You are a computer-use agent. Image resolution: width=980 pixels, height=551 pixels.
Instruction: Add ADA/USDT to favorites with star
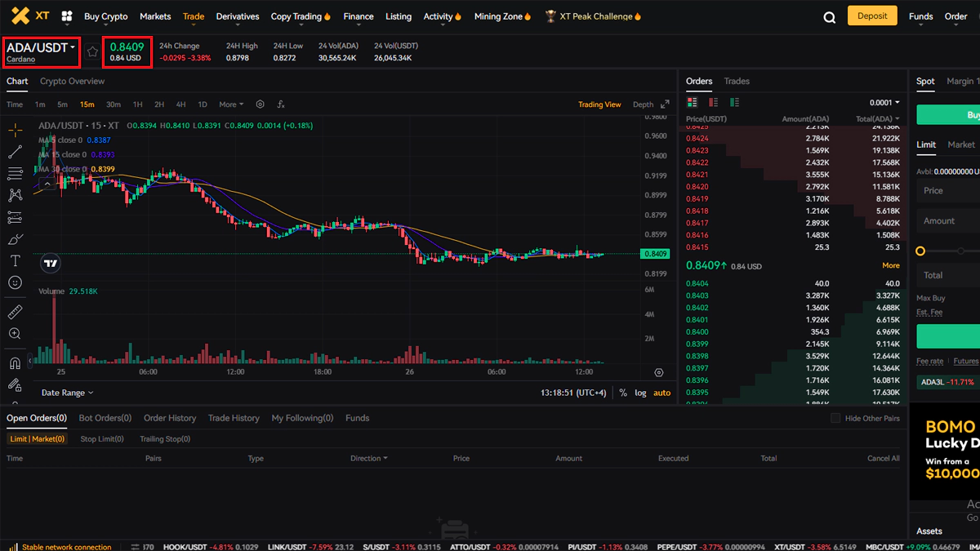click(x=93, y=51)
